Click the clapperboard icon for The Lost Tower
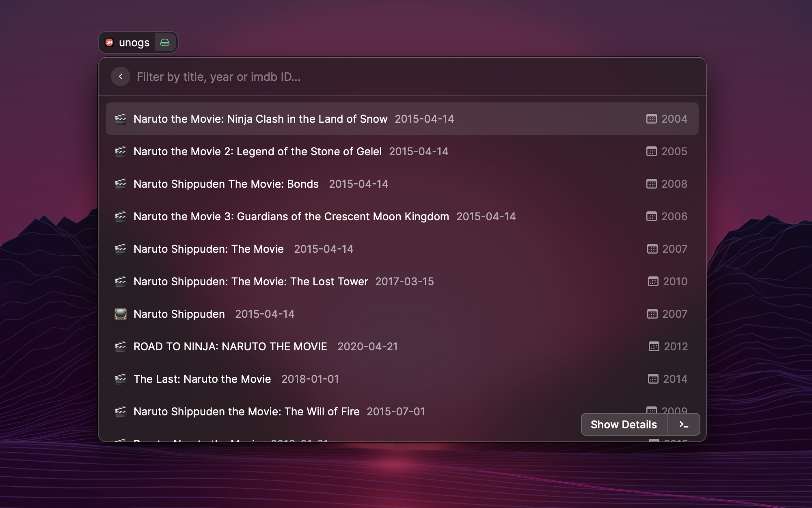 121,282
